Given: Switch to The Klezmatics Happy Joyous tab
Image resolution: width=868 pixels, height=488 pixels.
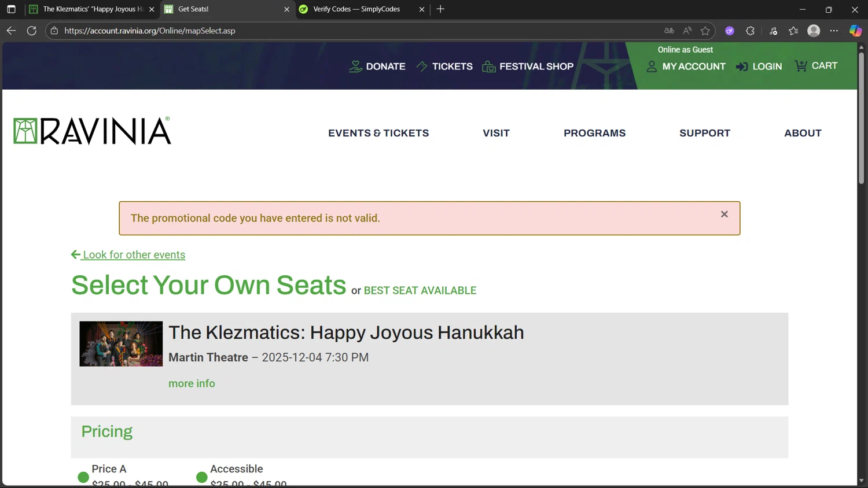Looking at the screenshot, I should (x=93, y=9).
